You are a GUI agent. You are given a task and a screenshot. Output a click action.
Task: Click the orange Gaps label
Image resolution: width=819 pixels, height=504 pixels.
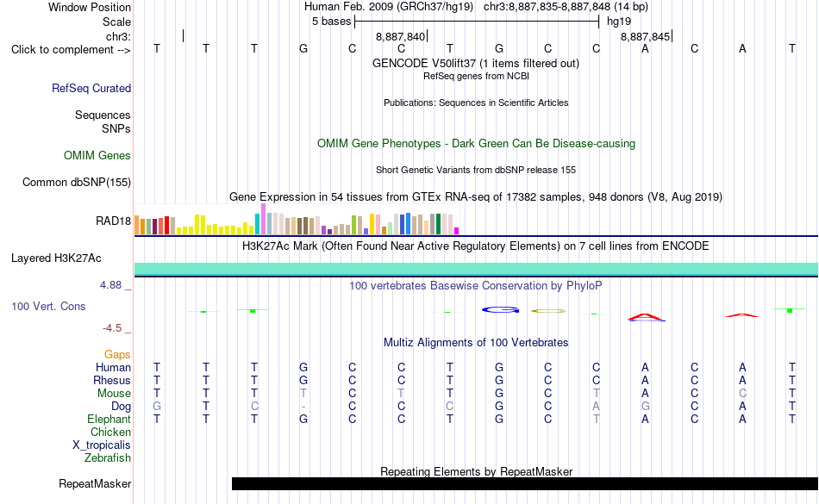tap(117, 354)
